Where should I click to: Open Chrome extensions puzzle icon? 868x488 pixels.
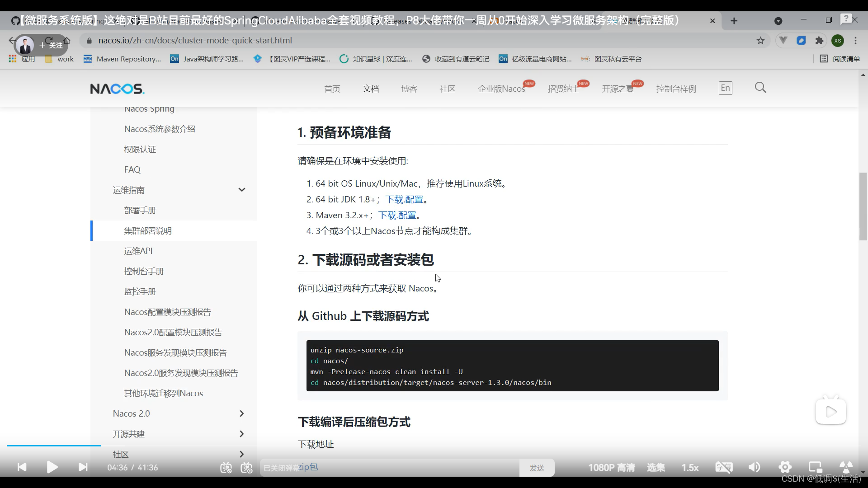pyautogui.click(x=819, y=41)
